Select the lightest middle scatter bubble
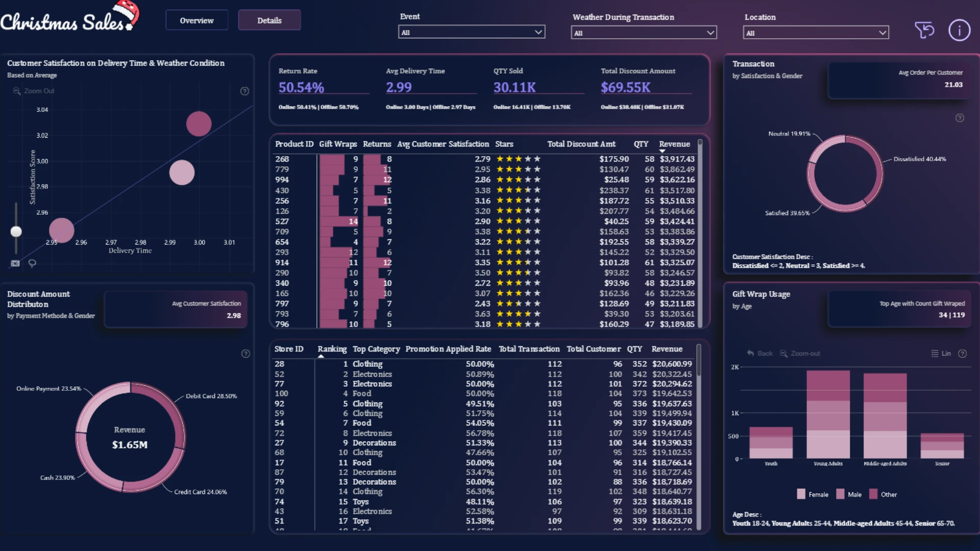This screenshot has width=980, height=551. point(182,172)
